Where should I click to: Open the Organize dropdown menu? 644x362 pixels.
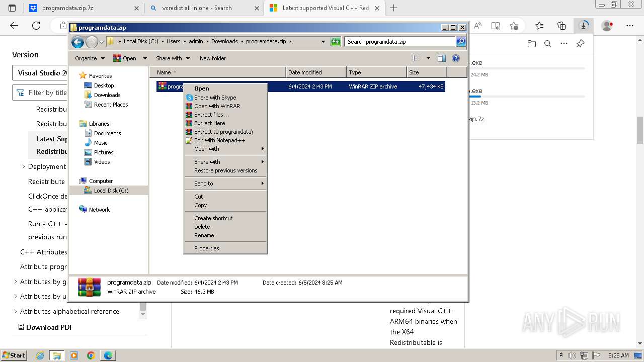click(x=90, y=58)
